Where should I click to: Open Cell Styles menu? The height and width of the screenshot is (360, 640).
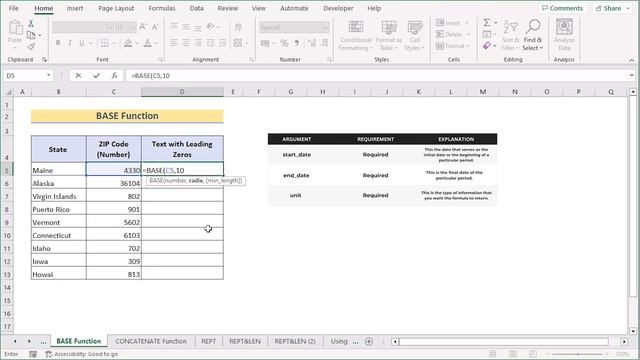(x=415, y=36)
